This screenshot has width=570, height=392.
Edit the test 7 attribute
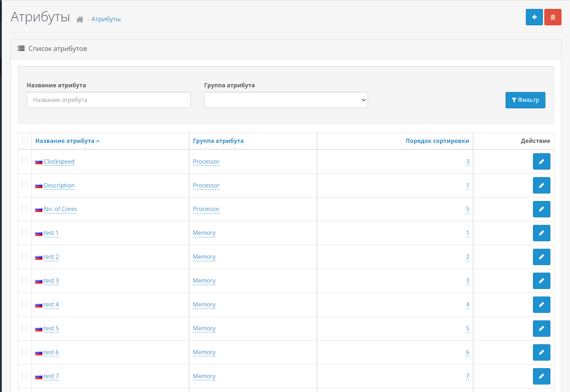point(541,376)
